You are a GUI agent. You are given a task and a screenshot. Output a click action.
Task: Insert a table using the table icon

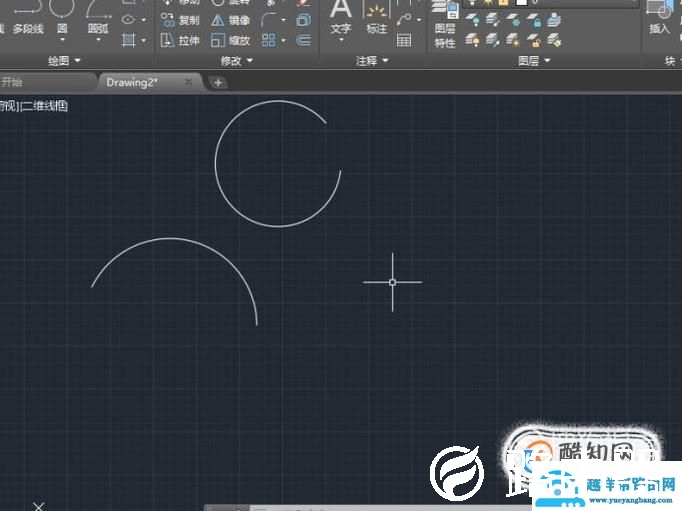pyautogui.click(x=404, y=40)
